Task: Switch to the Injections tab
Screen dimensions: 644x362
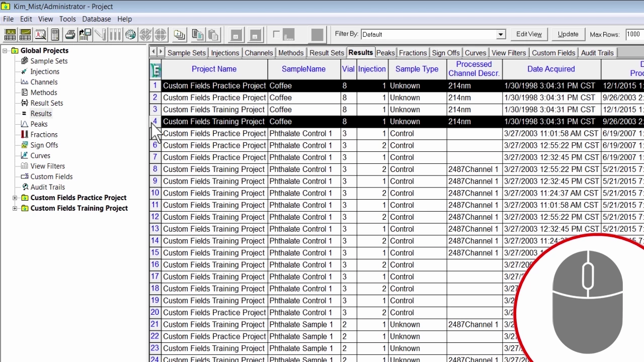Action: pyautogui.click(x=225, y=53)
